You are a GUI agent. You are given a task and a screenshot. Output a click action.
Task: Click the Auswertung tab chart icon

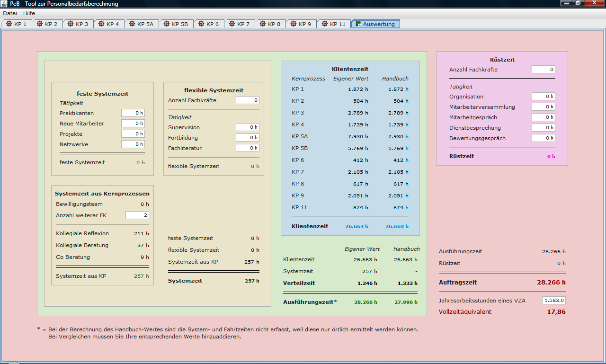(358, 24)
